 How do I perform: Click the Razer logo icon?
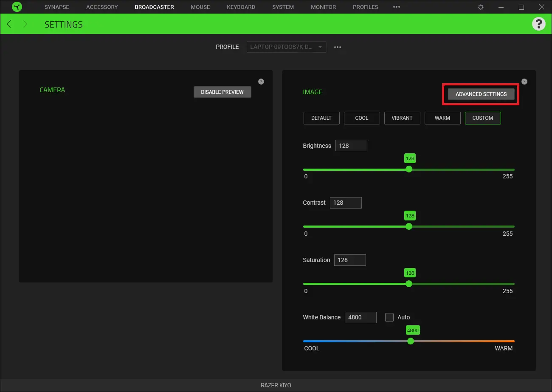point(17,7)
